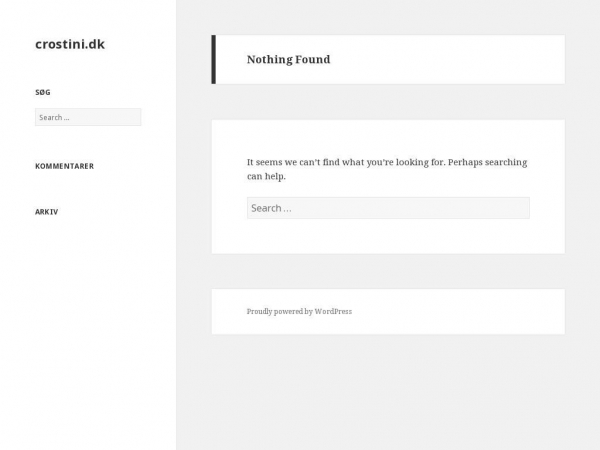Open the crostini.dk site title link
The height and width of the screenshot is (450, 600).
70,44
